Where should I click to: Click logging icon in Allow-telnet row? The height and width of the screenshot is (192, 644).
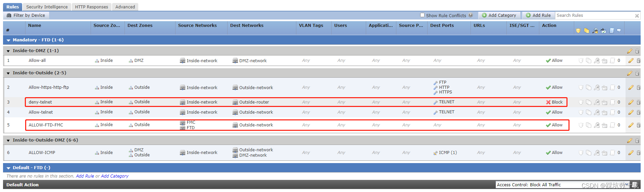tap(612, 112)
